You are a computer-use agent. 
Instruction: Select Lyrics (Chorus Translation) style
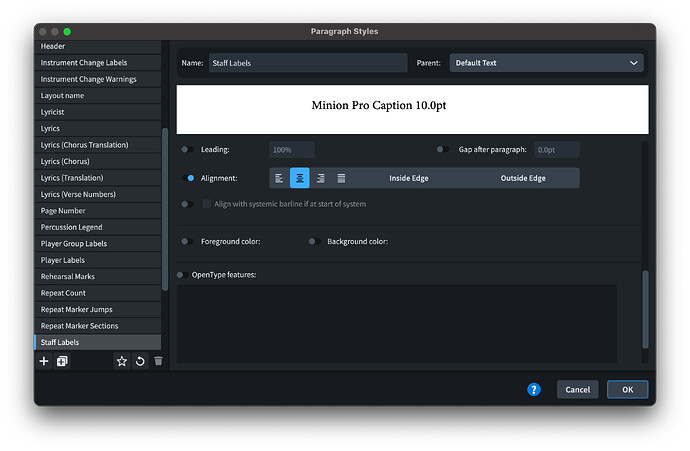98,145
